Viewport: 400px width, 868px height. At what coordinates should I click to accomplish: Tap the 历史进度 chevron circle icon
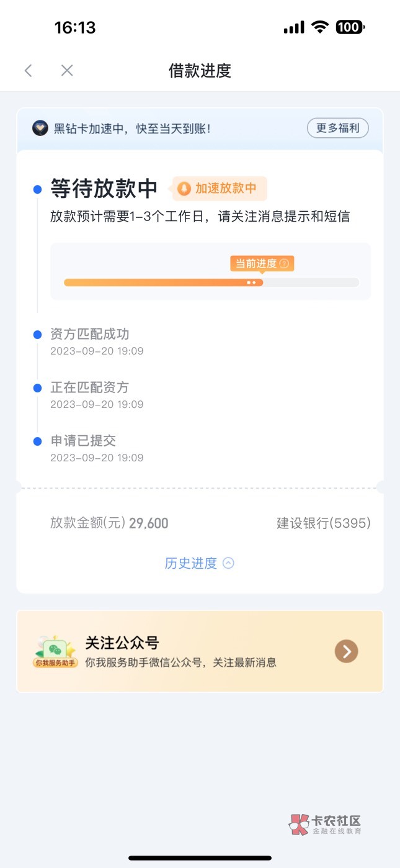228,563
